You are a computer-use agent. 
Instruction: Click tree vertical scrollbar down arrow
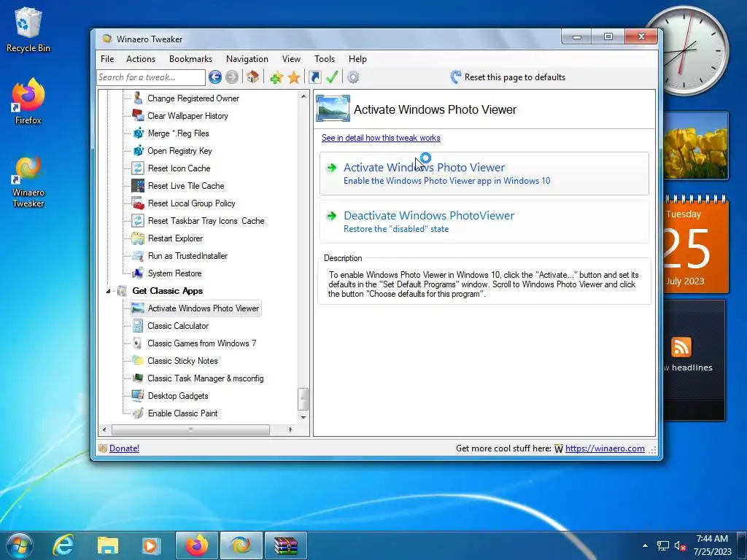[303, 417]
